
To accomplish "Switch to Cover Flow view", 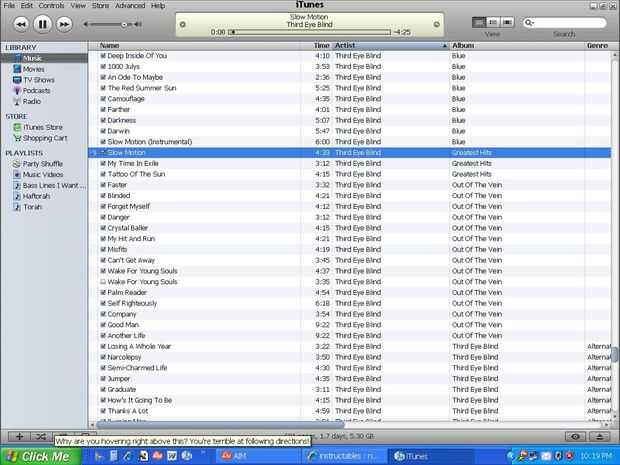I will (x=507, y=23).
